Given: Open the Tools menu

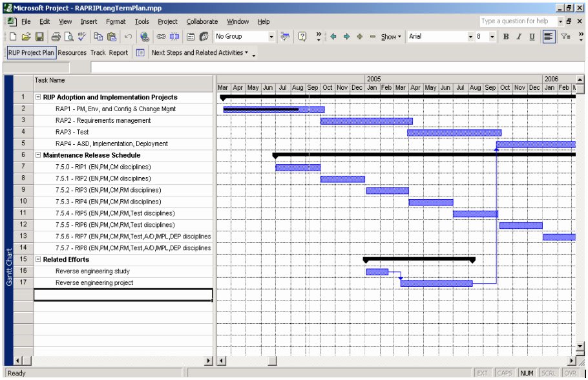Looking at the screenshot, I should point(142,21).
